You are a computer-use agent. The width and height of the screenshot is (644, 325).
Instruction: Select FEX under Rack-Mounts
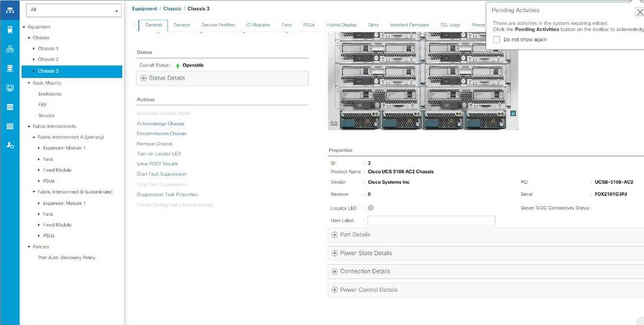coord(42,105)
